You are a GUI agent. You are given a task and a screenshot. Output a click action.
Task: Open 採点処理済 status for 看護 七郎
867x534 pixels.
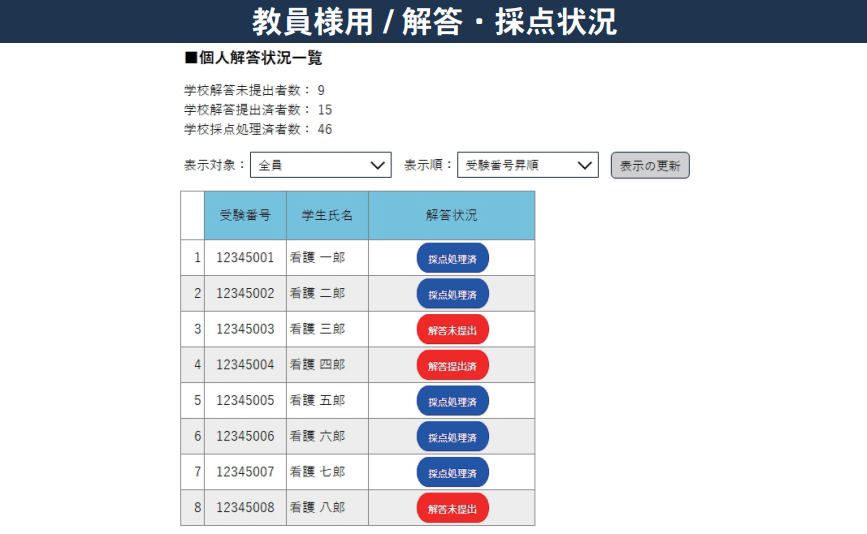pyautogui.click(x=452, y=473)
